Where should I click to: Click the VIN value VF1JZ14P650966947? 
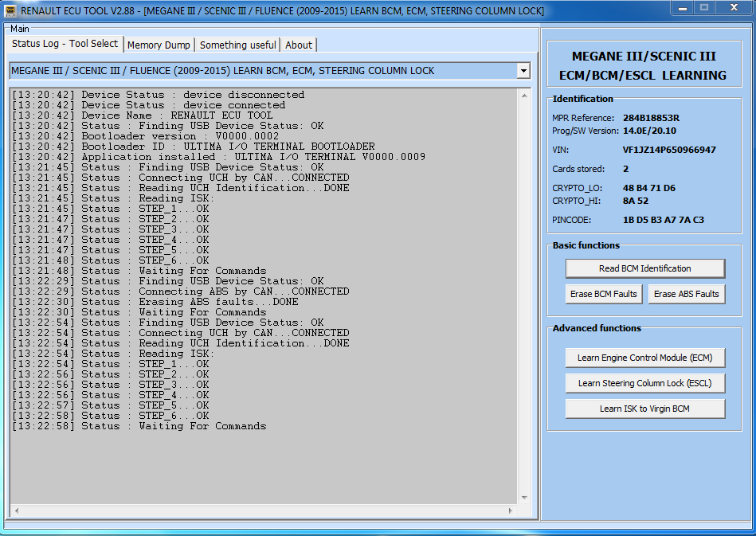click(669, 150)
